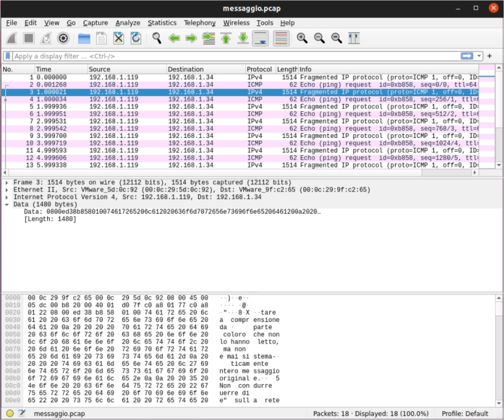Click the capture file properties status icon
The height and width of the screenshot is (420, 504).
click(x=22, y=413)
